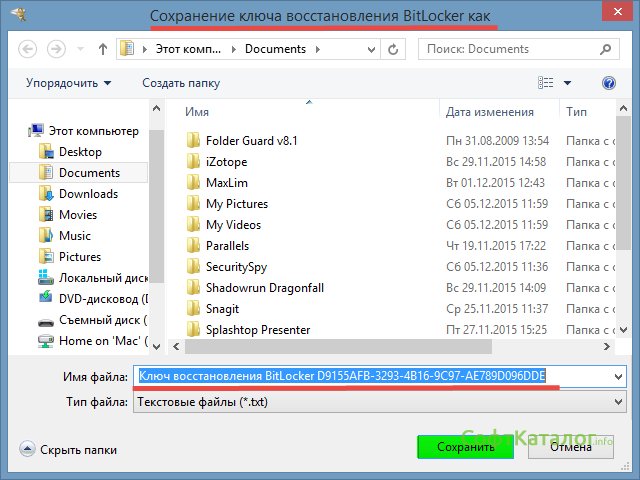
Task: Click the view mode icon
Action: point(546,83)
